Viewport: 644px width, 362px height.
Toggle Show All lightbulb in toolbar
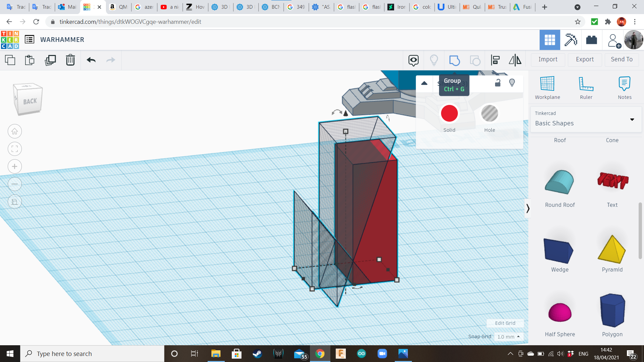click(434, 60)
